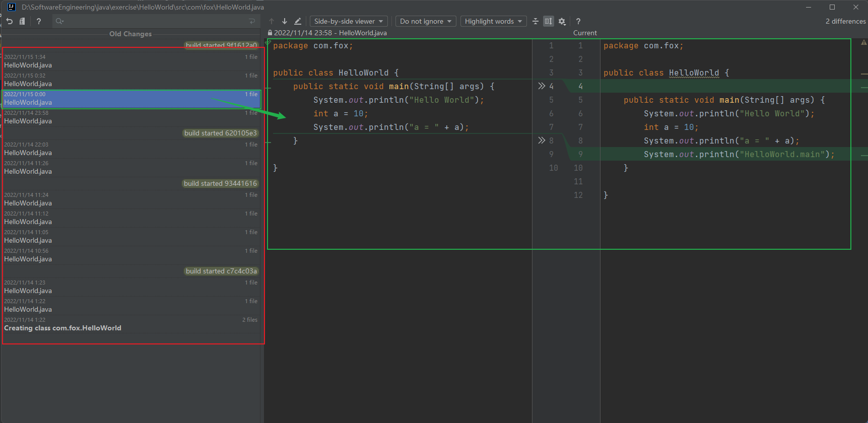Click the read-only lock icon beside revision title
Viewport: 868px width, 423px height.
(x=270, y=33)
